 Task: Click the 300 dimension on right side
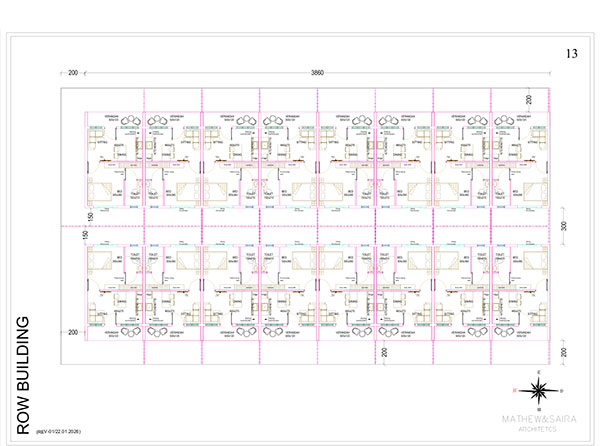coord(564,227)
